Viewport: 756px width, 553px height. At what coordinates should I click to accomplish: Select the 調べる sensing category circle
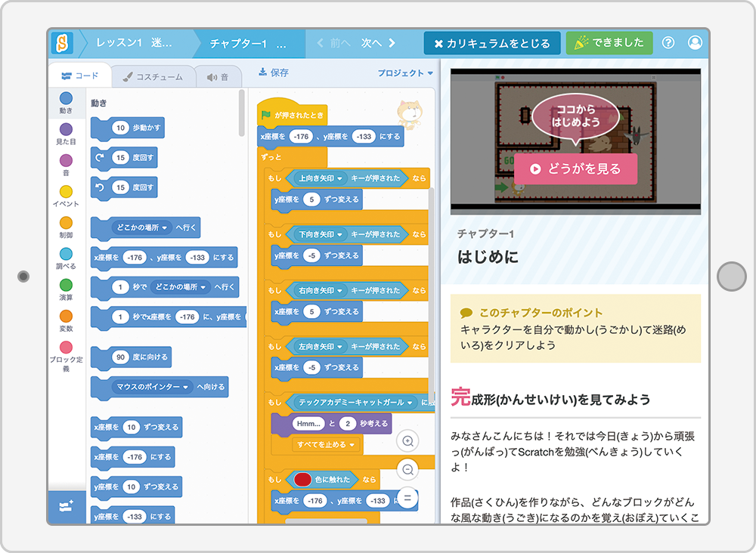click(66, 254)
